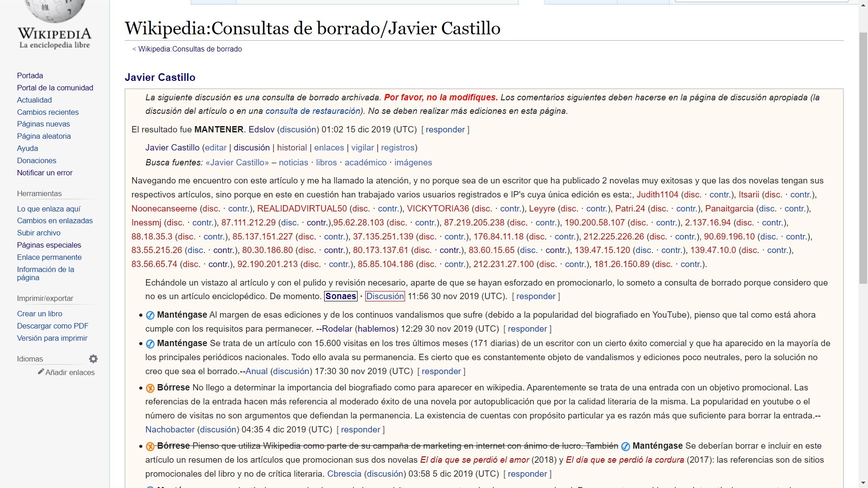Click Añadir enlaces under Idiomas
Screen dimensions: 868x488
click(x=70, y=372)
